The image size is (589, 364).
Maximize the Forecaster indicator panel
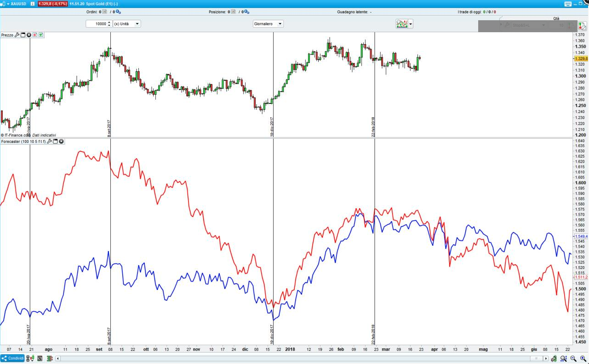[x=55, y=142]
